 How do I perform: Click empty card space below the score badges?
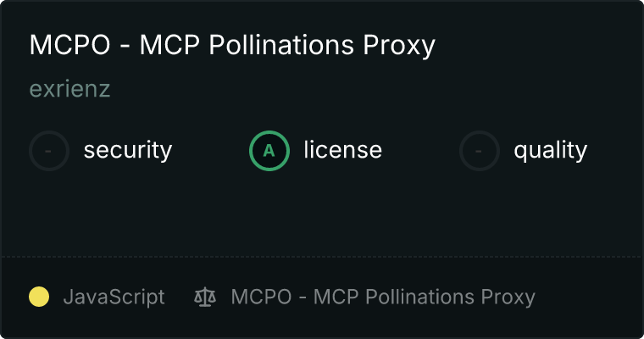[322, 212]
